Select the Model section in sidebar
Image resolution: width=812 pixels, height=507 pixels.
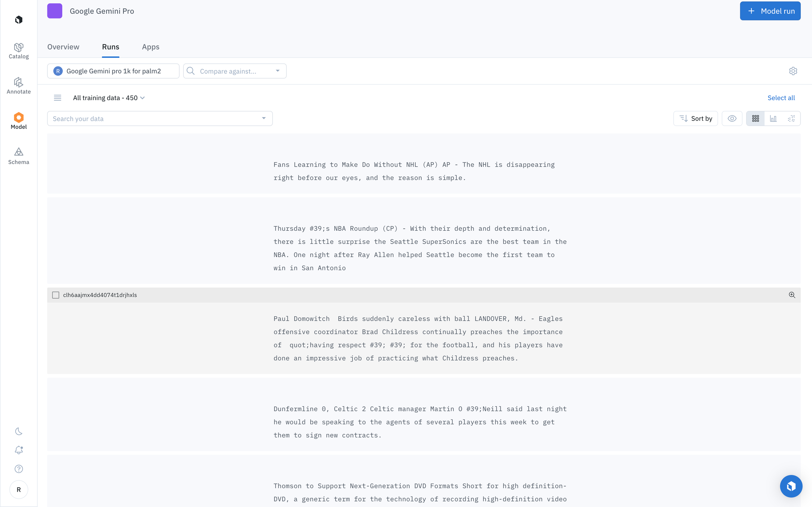pos(19,121)
